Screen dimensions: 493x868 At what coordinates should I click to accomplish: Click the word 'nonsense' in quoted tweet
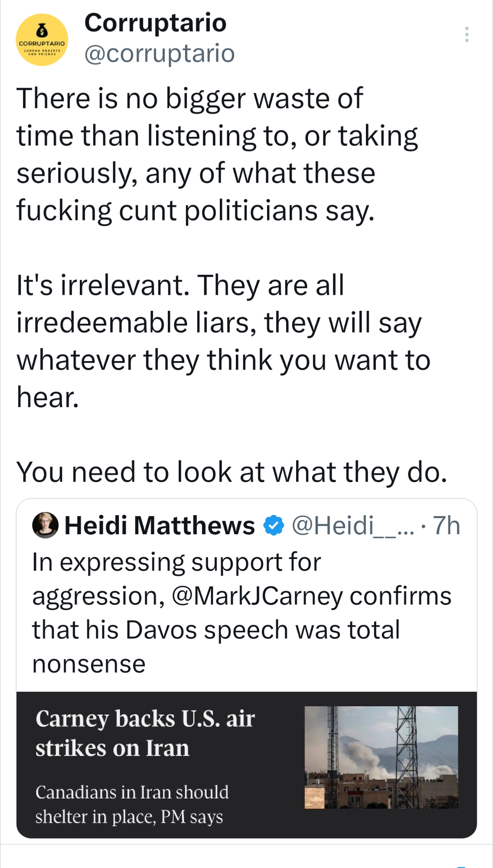pyautogui.click(x=89, y=664)
